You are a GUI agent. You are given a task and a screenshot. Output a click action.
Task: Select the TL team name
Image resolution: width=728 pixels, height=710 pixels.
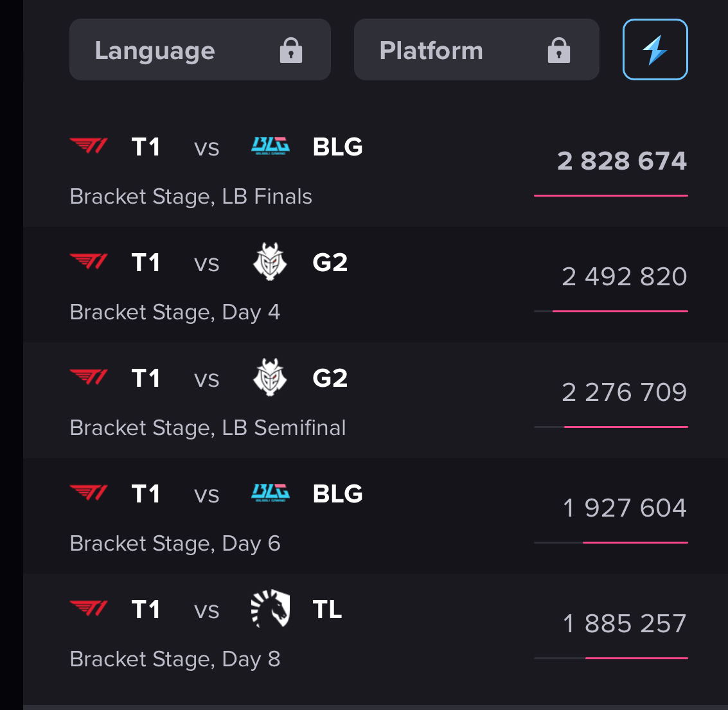[327, 609]
